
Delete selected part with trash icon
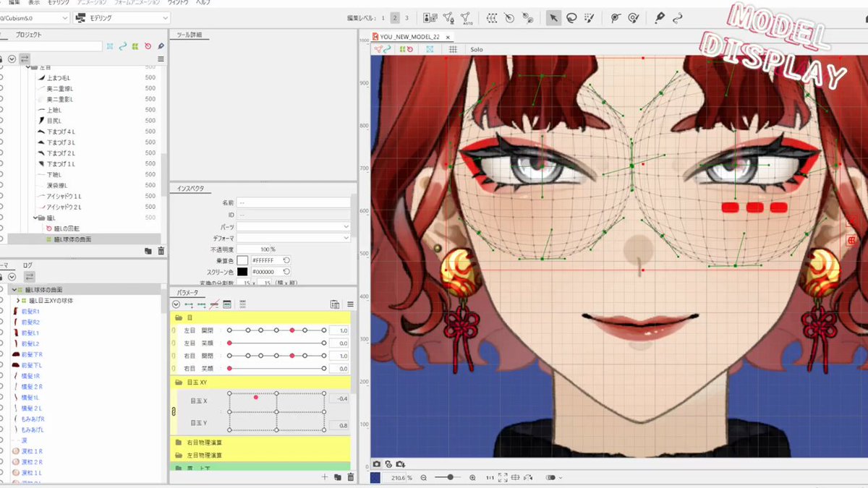(x=161, y=251)
